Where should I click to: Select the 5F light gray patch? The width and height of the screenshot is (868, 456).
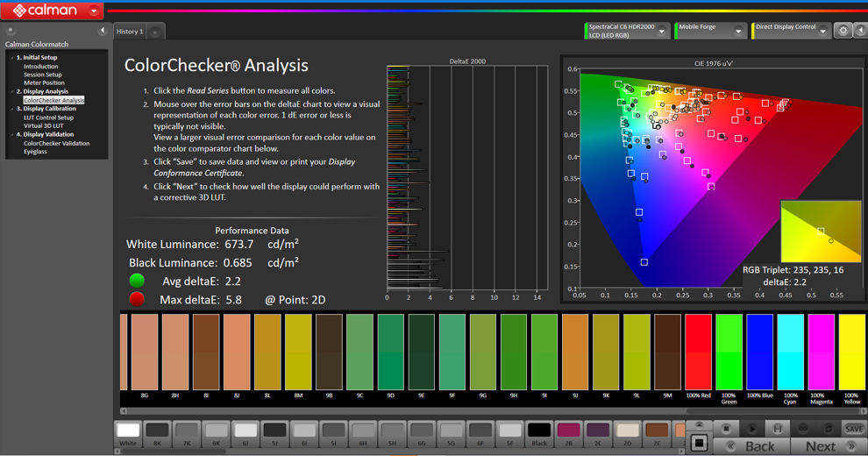click(509, 433)
